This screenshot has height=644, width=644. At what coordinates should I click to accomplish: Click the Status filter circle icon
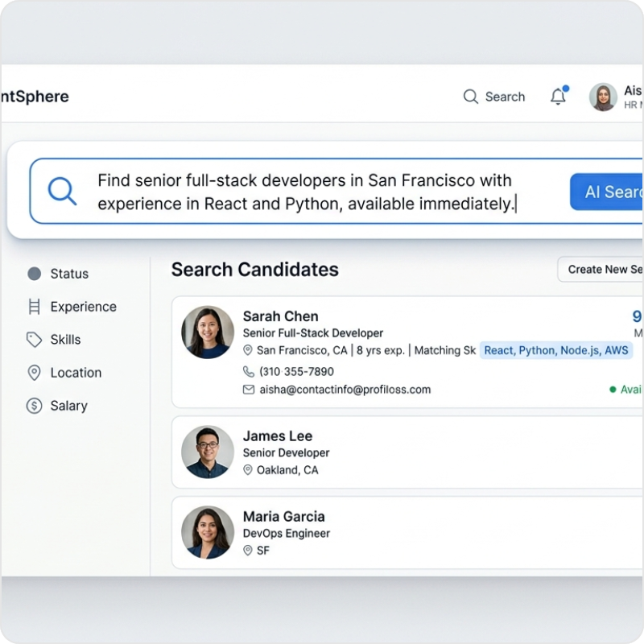tap(34, 274)
